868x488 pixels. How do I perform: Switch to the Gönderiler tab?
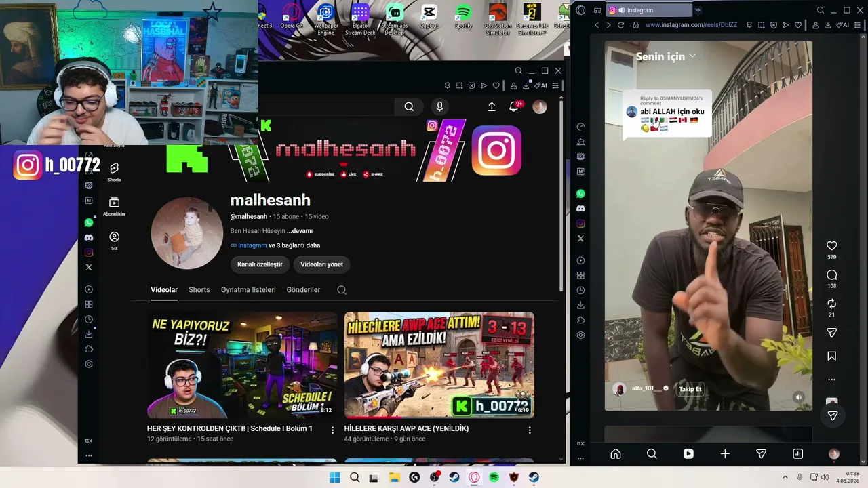coord(303,290)
